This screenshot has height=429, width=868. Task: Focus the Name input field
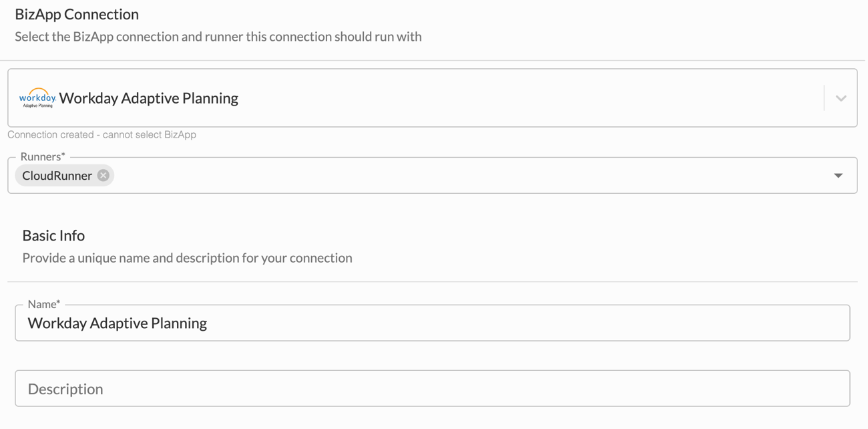[x=432, y=323]
